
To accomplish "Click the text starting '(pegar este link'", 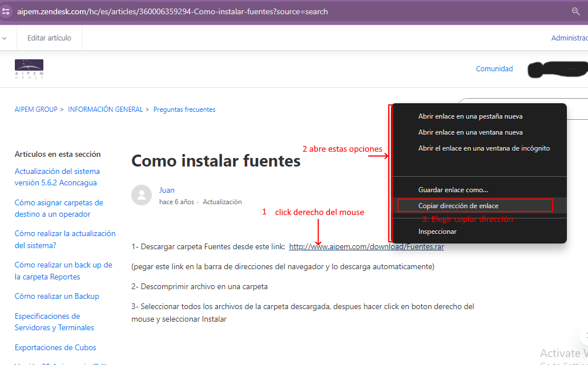I will pyautogui.click(x=283, y=267).
